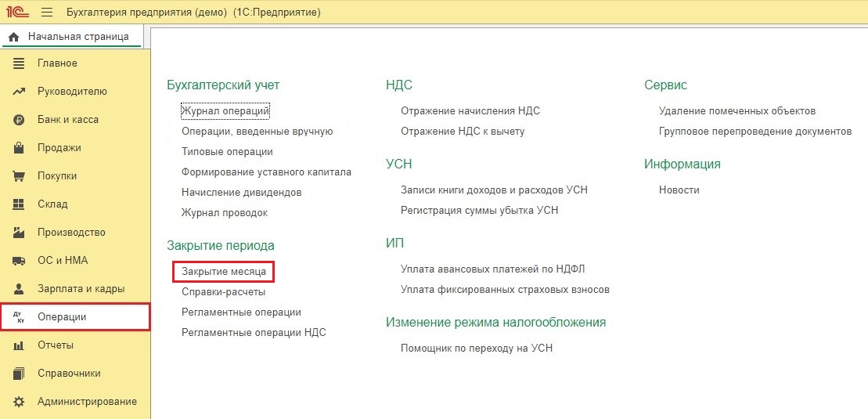Click the Банк и касса ruble icon
Screen dimensions: 868x419
point(19,120)
